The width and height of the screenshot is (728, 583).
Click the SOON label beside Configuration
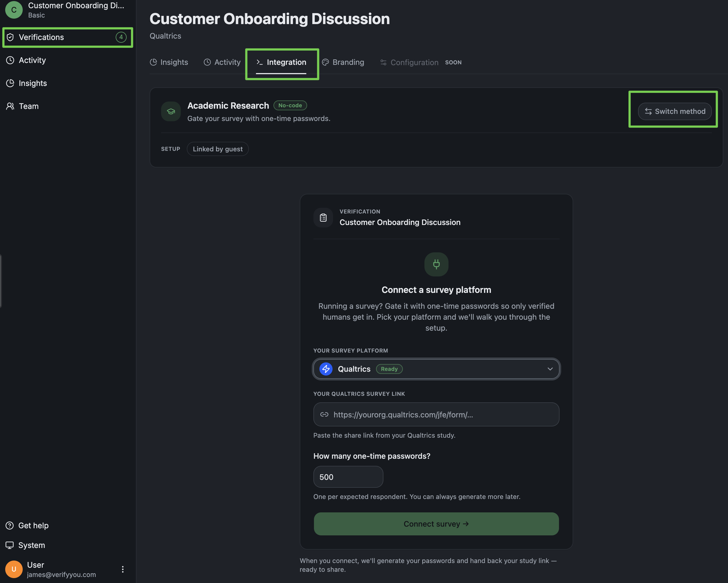[x=453, y=62]
